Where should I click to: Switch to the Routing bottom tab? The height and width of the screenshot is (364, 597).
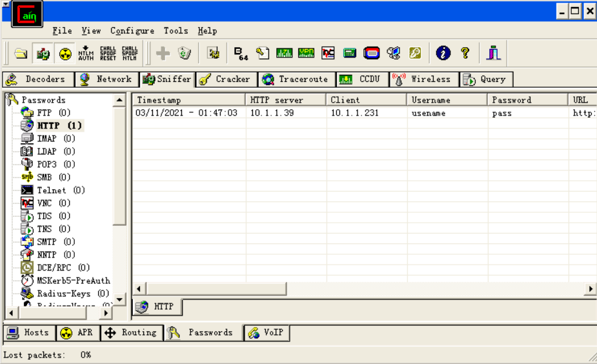[132, 332]
